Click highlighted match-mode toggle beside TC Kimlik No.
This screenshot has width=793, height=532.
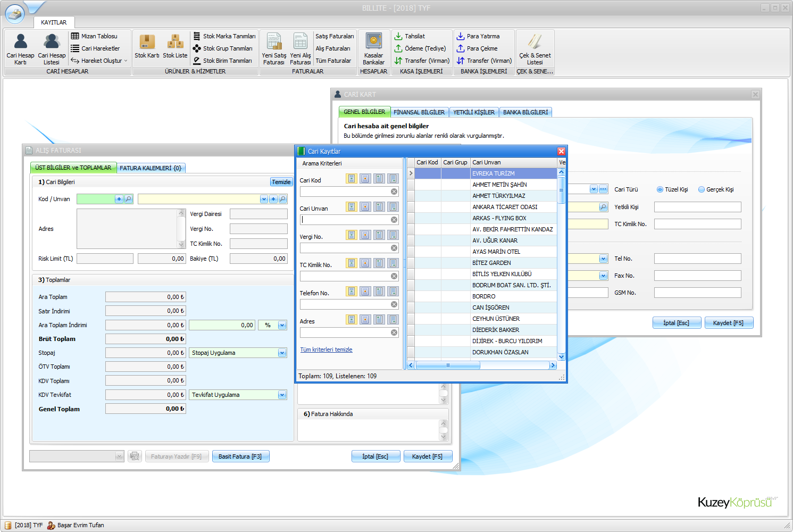click(352, 263)
